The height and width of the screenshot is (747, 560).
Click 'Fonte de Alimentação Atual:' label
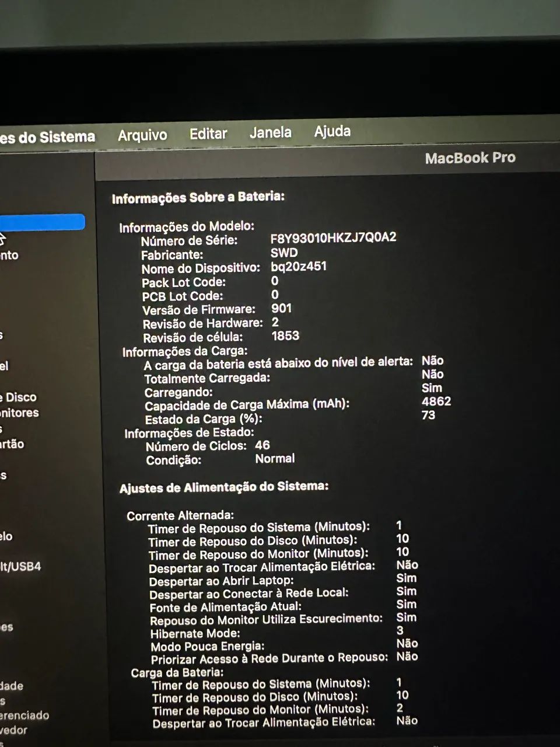pyautogui.click(x=226, y=607)
